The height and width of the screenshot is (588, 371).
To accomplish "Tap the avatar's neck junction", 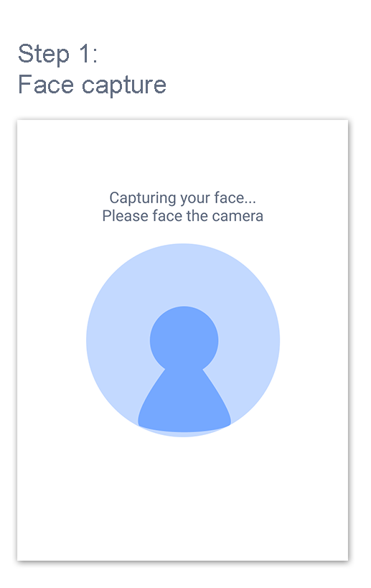I will click(184, 370).
